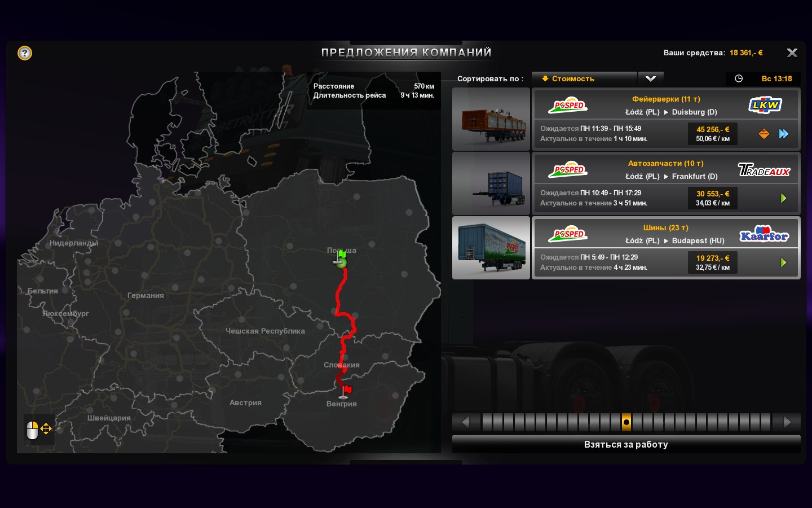Click the LKW company logo
Screen dimensions: 812x508
(x=765, y=105)
